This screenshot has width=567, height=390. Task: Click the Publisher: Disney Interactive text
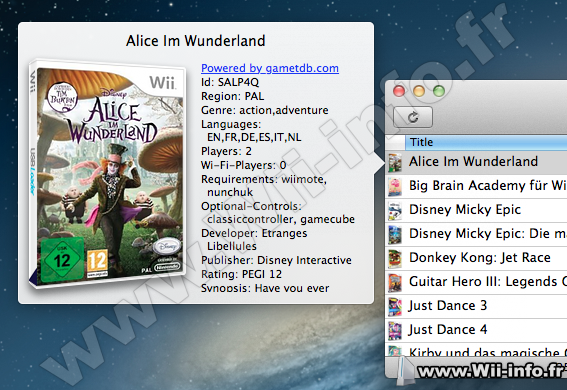(276, 260)
